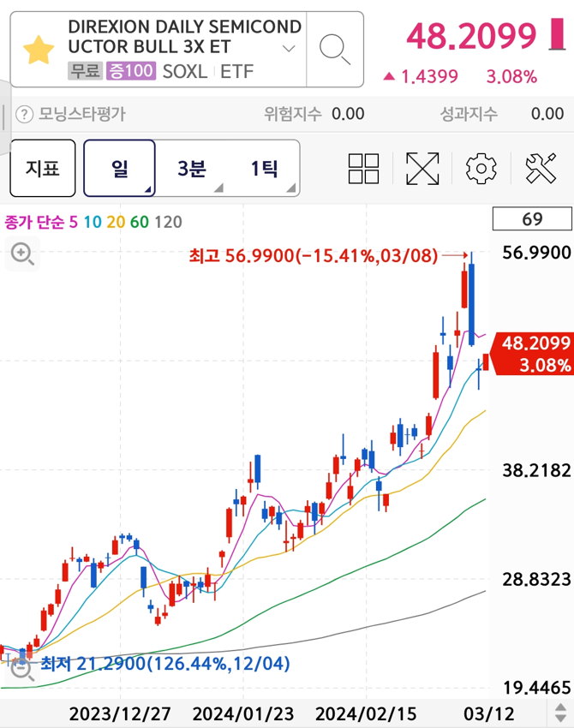Click the 38.2182 price axis label
The image size is (574, 728).
pos(536,470)
